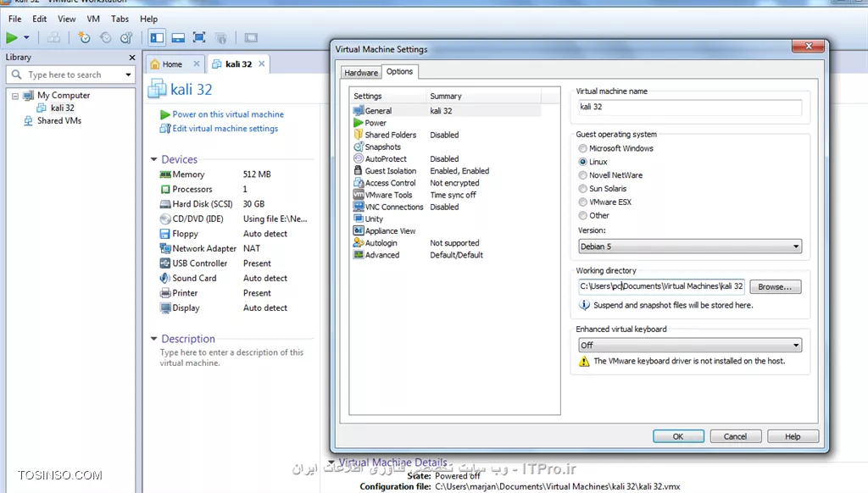Select the Shared Folders setting
The width and height of the screenshot is (868, 493).
446,135
